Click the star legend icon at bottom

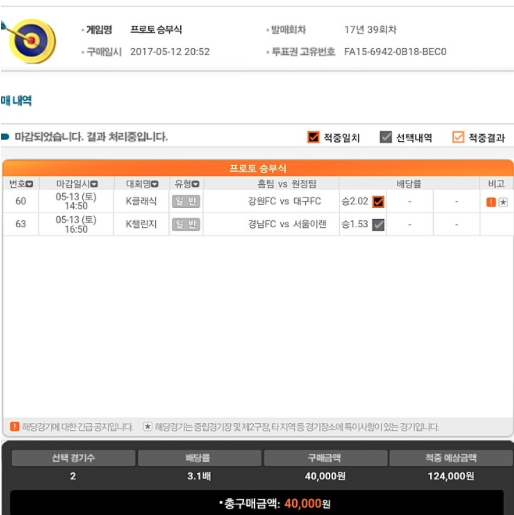[x=148, y=426]
